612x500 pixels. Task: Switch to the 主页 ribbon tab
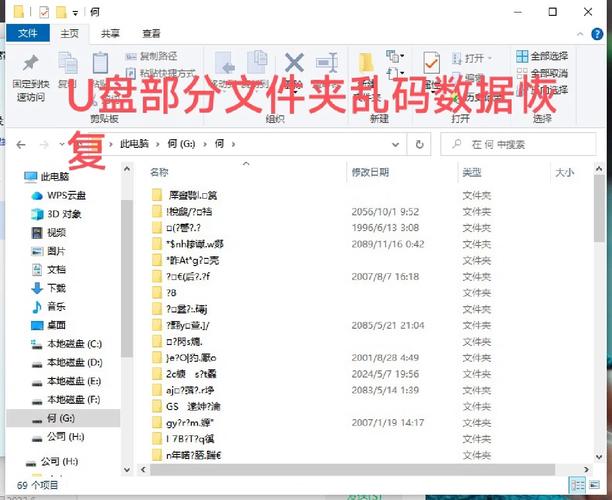pyautogui.click(x=69, y=34)
